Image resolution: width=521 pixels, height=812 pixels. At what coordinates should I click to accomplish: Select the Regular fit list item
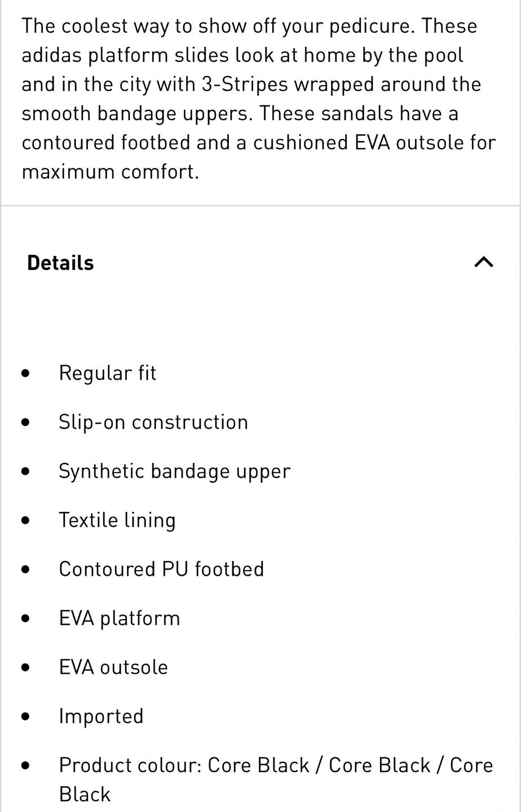click(x=107, y=373)
